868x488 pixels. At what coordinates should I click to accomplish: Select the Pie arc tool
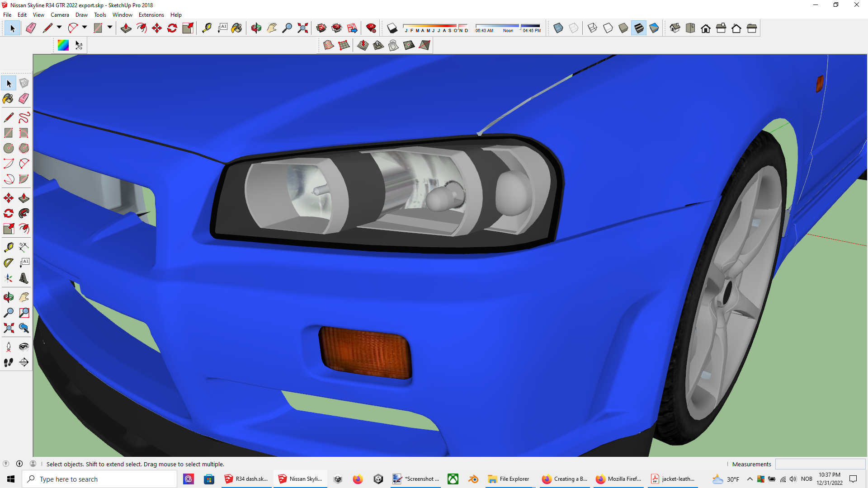pyautogui.click(x=24, y=179)
